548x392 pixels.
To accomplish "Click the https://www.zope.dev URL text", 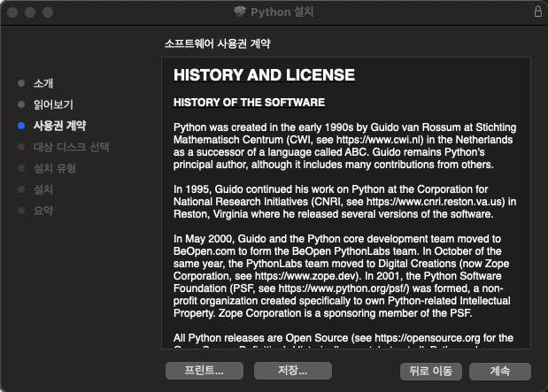I will pyautogui.click(x=305, y=276).
